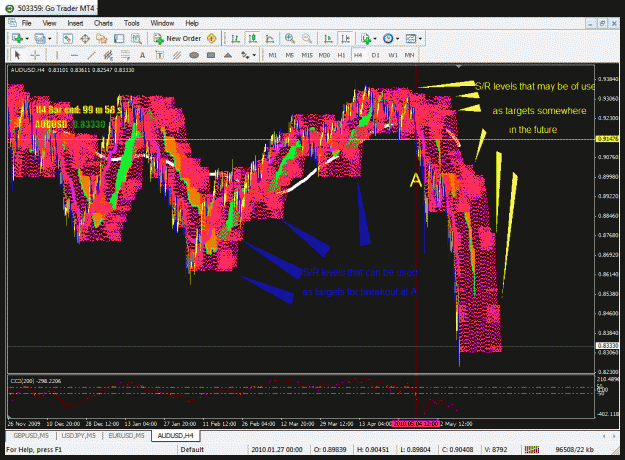Click the New Order button
The height and width of the screenshot is (460, 625).
178,39
